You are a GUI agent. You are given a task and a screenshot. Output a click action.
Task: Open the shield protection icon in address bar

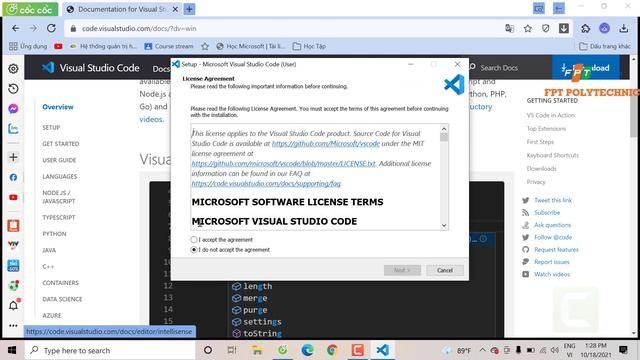546,29
